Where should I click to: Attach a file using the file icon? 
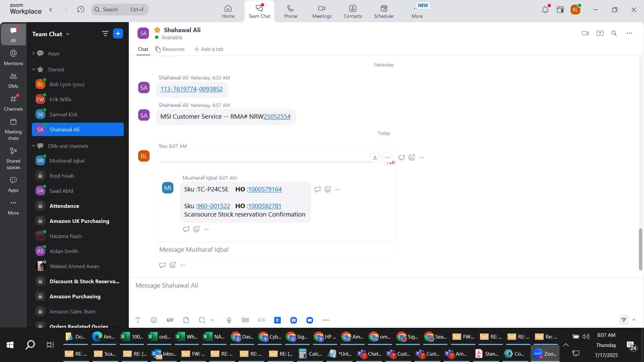tap(186, 320)
